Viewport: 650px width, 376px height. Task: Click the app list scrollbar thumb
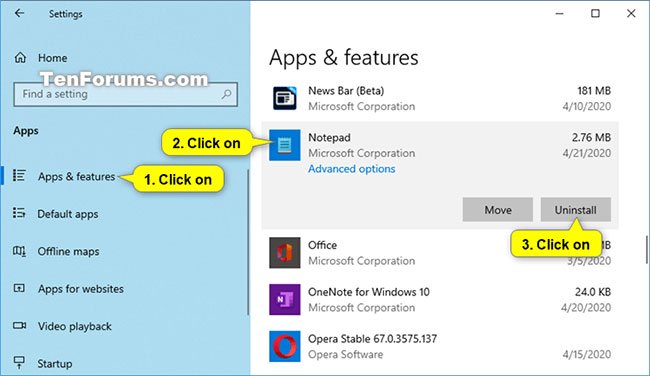coord(647,250)
